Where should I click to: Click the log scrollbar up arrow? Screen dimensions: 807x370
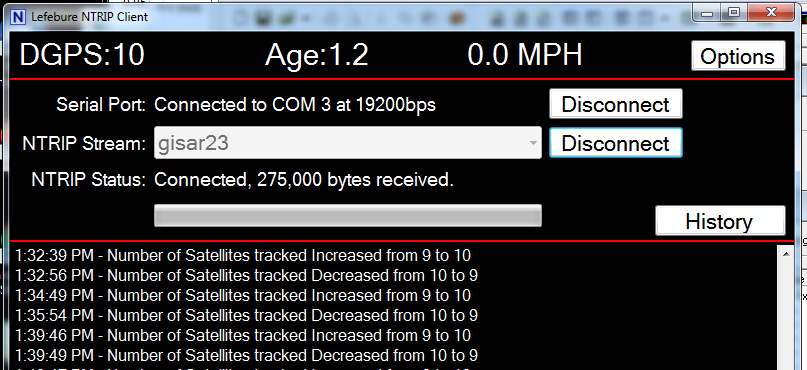pyautogui.click(x=786, y=254)
